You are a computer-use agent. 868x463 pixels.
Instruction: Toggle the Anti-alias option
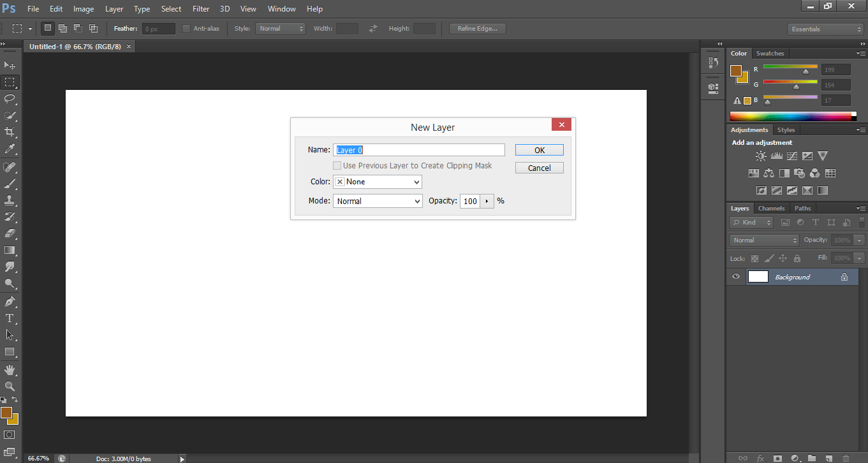[185, 28]
